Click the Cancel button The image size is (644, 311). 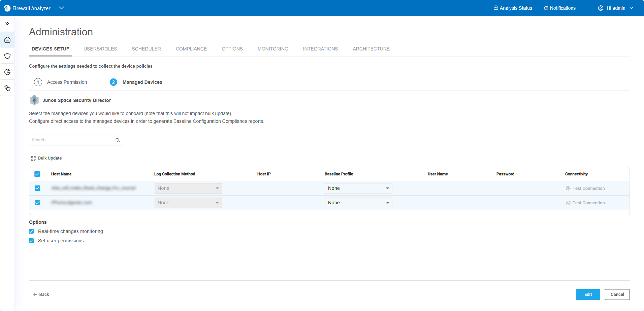[x=617, y=295]
